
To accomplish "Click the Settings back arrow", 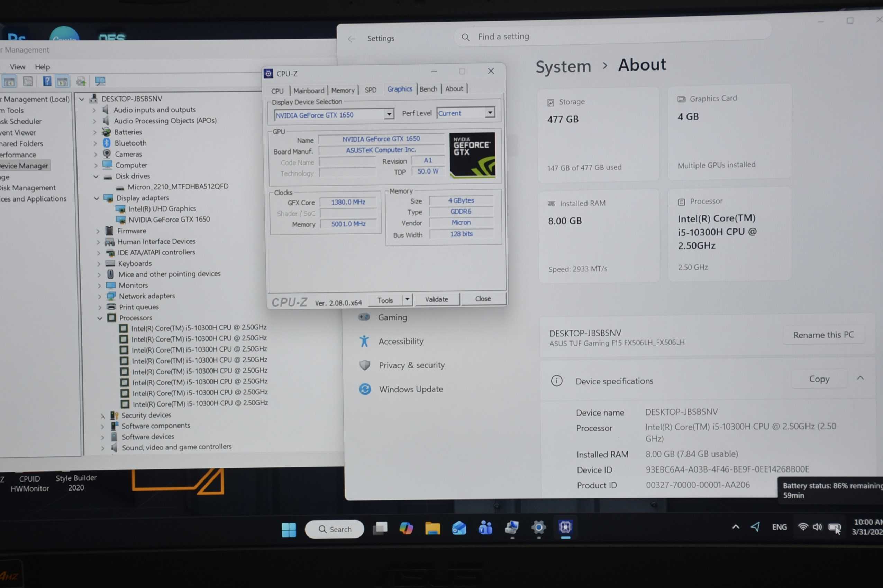I will [x=351, y=39].
